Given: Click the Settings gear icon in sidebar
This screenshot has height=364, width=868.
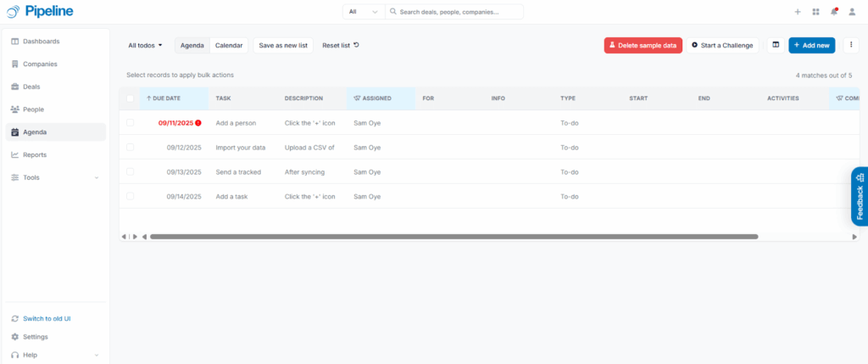Looking at the screenshot, I should 15,337.
